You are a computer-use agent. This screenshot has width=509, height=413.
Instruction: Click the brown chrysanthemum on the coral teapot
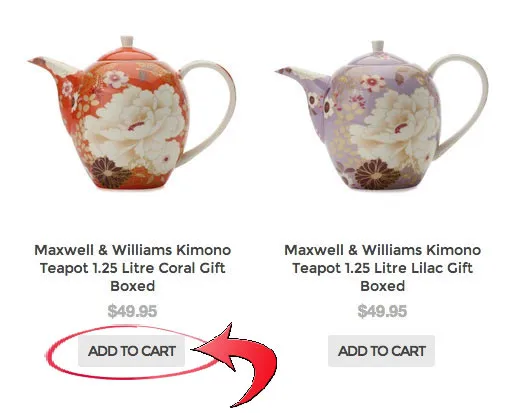110,173
